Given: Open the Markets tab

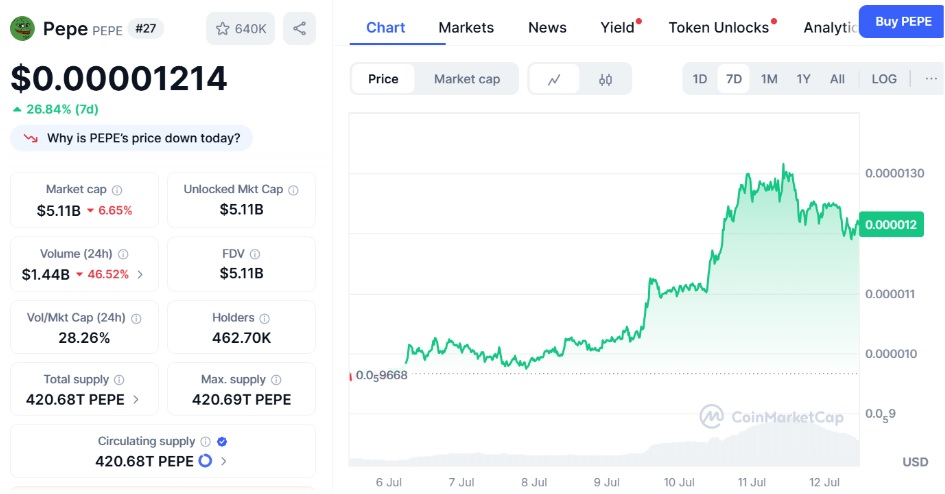Looking at the screenshot, I should [466, 28].
